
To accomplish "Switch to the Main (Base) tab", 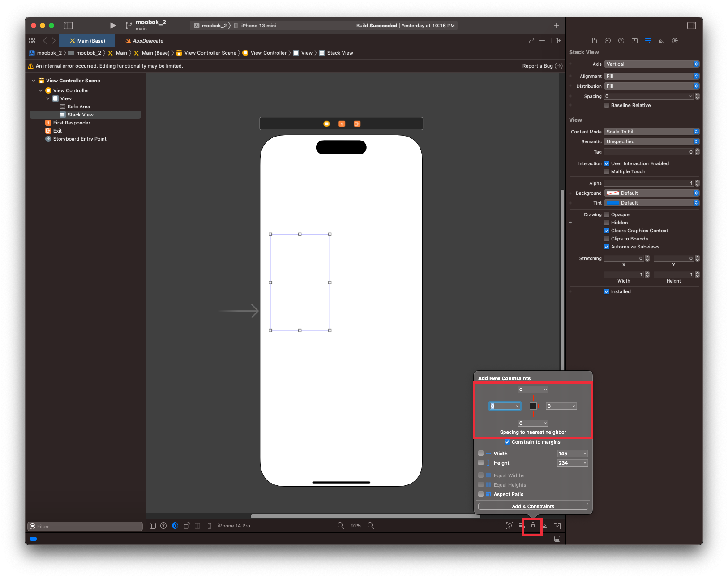I will point(87,41).
